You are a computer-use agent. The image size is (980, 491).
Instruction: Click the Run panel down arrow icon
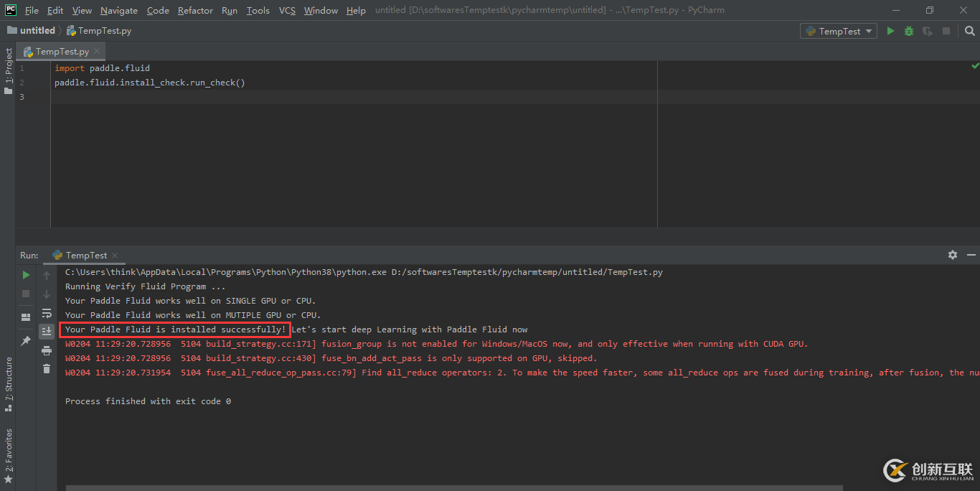47,294
